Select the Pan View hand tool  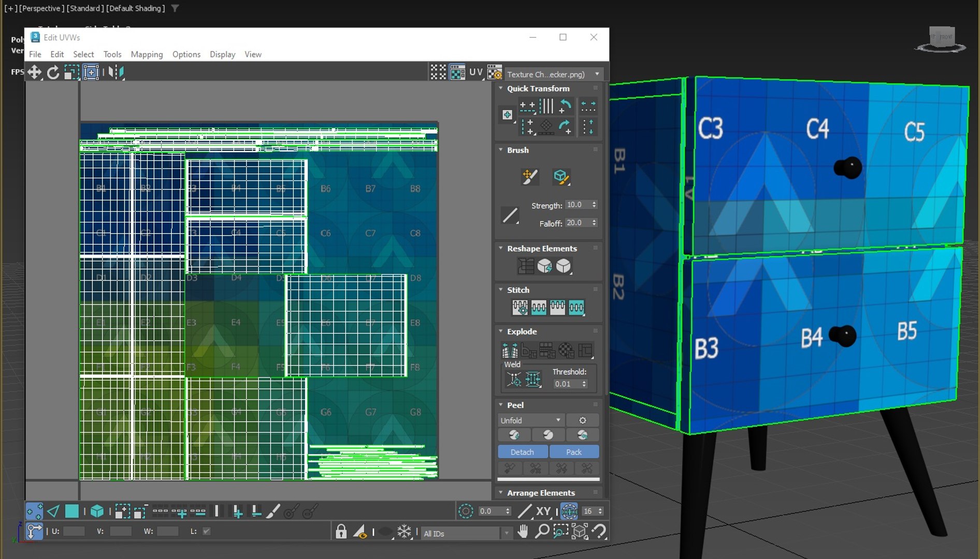click(523, 531)
